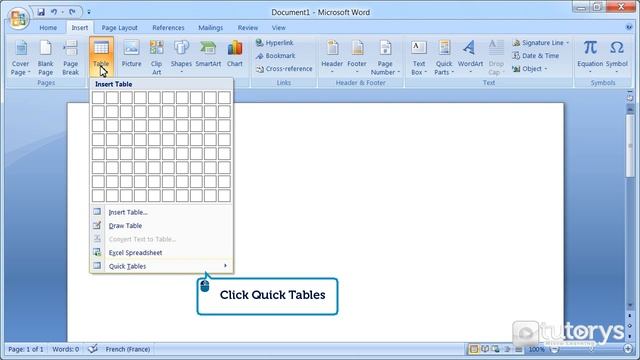
Task: Open the Text Box gallery
Action: point(419,58)
